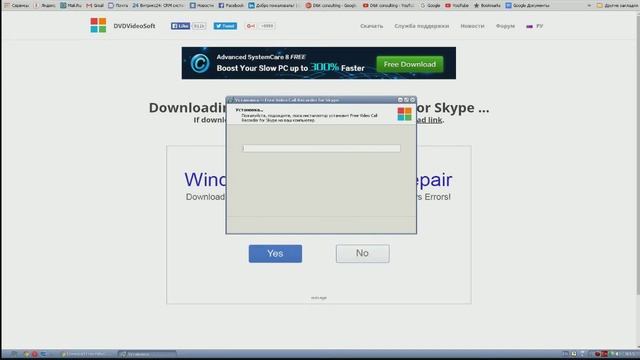Click the Free Download ad button
This screenshot has width=640, height=360.
410,64
